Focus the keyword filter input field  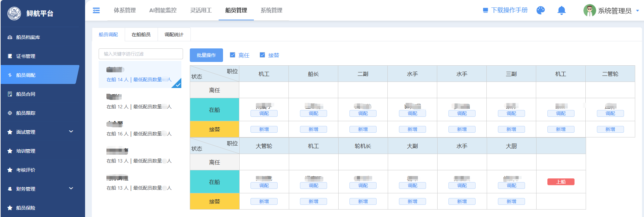coord(141,54)
